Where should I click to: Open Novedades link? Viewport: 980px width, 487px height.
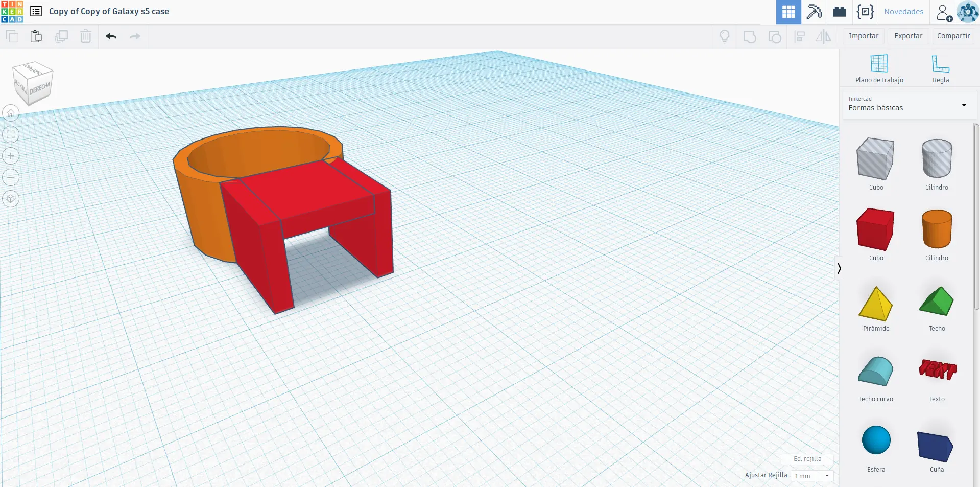click(904, 12)
